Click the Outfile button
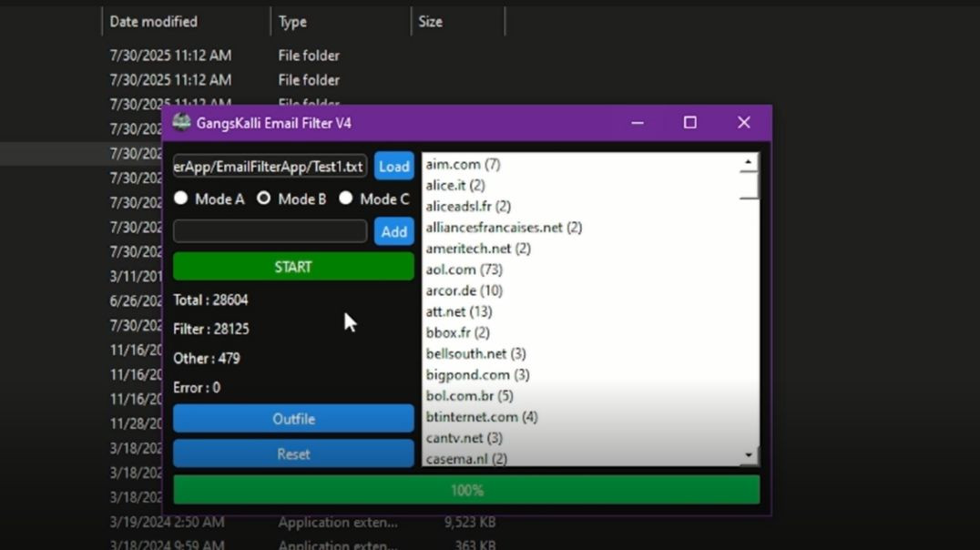Image resolution: width=980 pixels, height=550 pixels. 293,419
